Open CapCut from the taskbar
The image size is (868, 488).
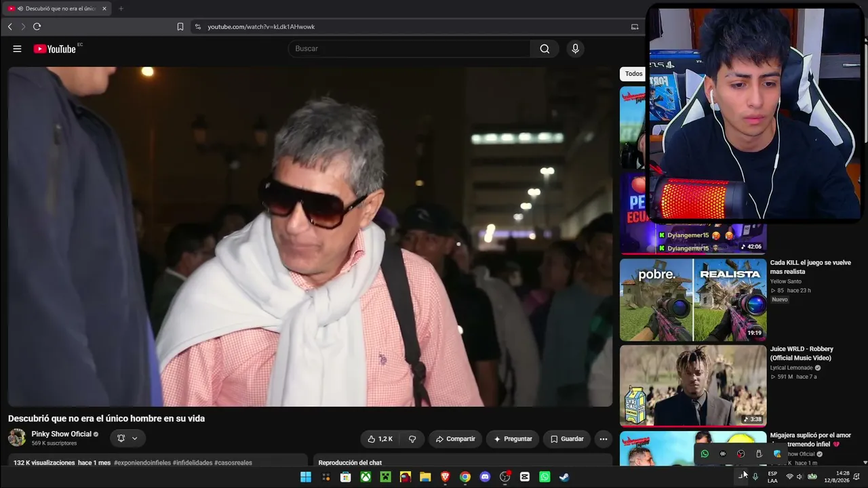pos(525,477)
